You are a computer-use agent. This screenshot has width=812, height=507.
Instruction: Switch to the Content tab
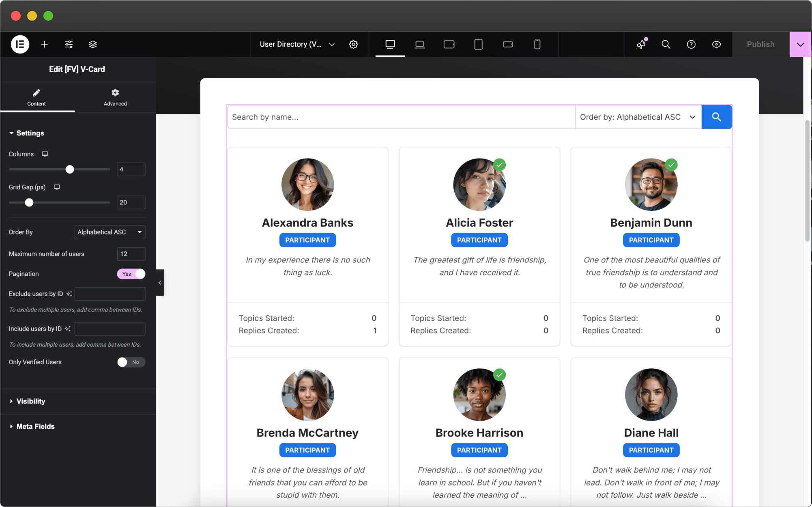(x=37, y=98)
